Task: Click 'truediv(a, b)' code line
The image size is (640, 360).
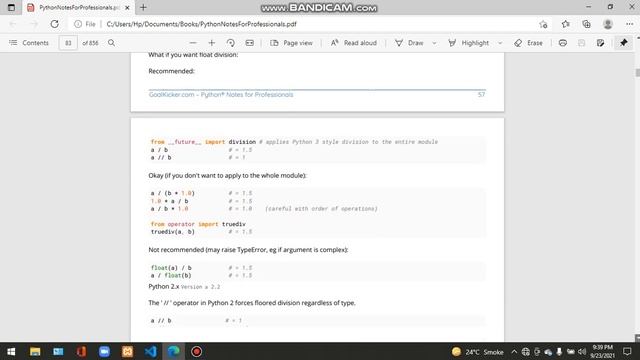Action: click(x=173, y=232)
